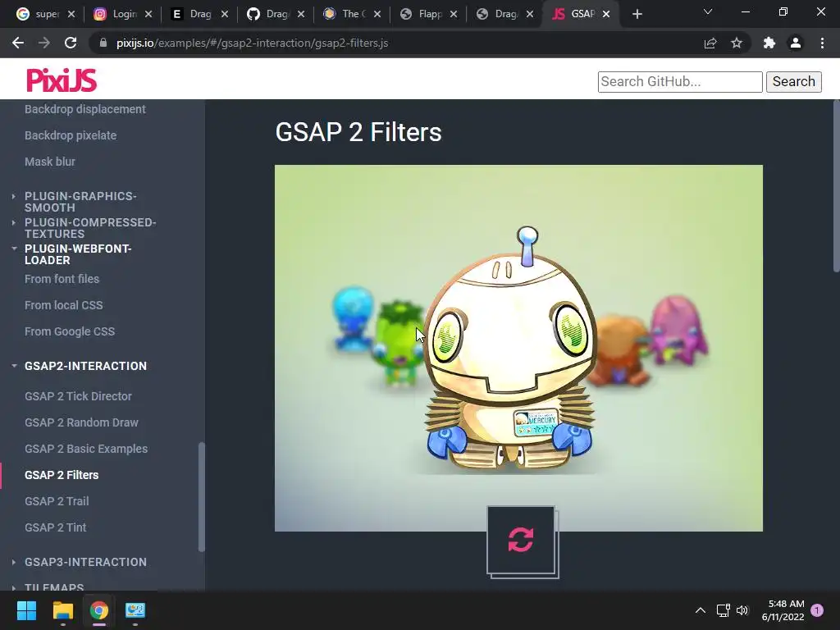
Task: Open notification badge in taskbar
Action: pos(817,610)
